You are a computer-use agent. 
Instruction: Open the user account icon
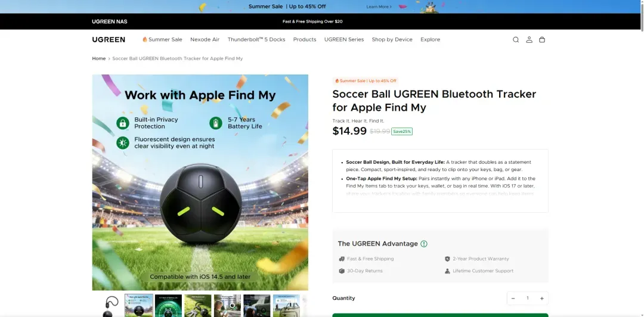[529, 40]
